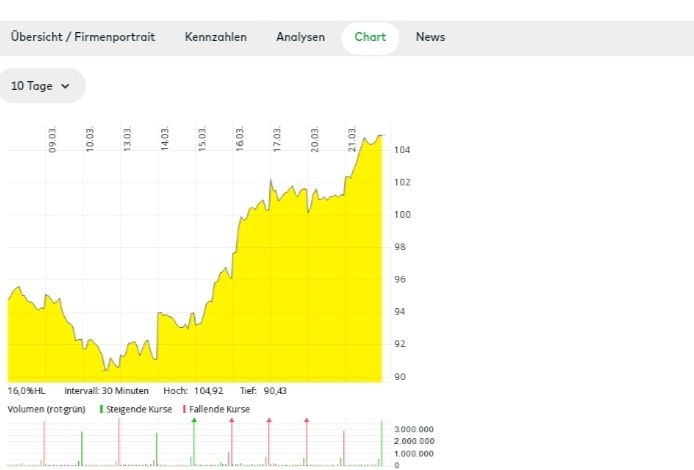Click the green Steigende Kurse legend marker
This screenshot has height=470, width=694.
101,409
